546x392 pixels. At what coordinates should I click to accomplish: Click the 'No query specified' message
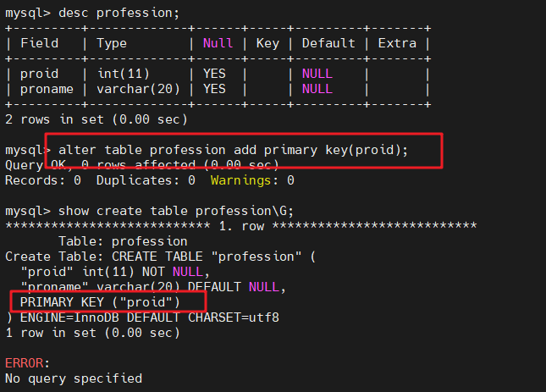pos(73,378)
